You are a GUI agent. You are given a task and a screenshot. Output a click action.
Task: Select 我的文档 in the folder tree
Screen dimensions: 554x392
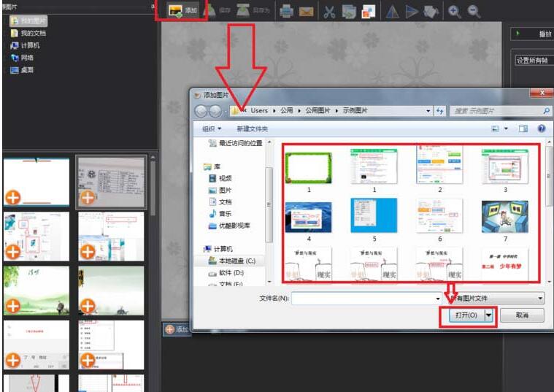tap(28, 33)
